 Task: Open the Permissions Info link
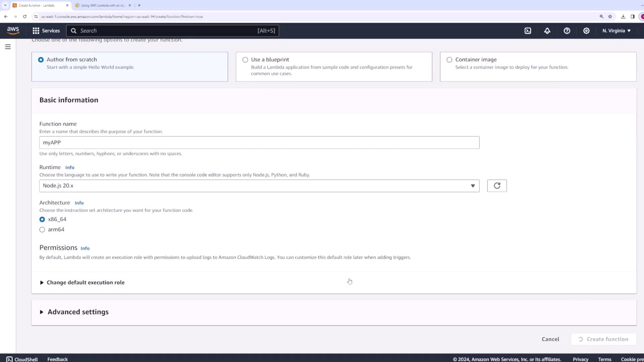[x=85, y=248]
